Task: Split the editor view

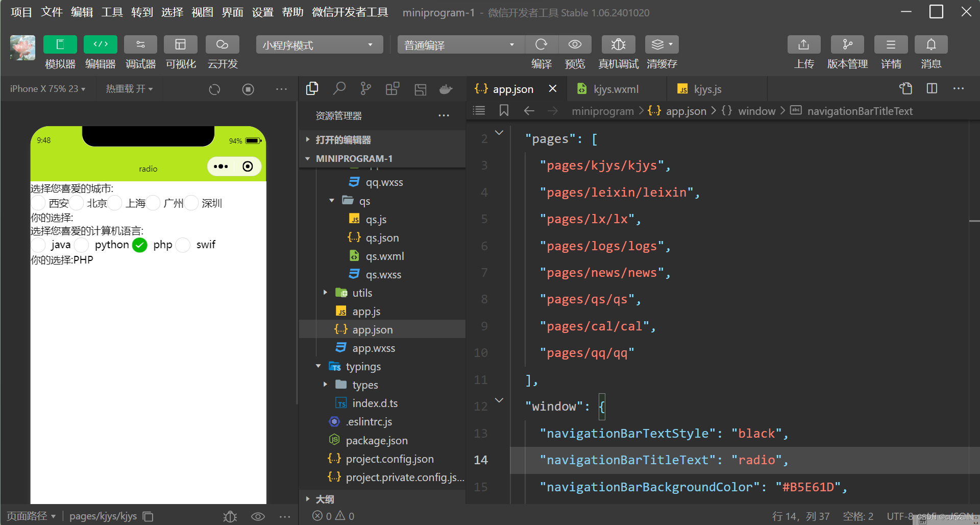Action: click(x=932, y=88)
